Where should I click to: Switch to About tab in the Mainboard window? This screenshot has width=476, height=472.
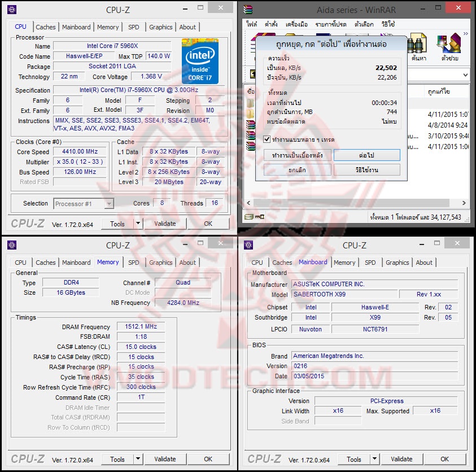tap(424, 263)
